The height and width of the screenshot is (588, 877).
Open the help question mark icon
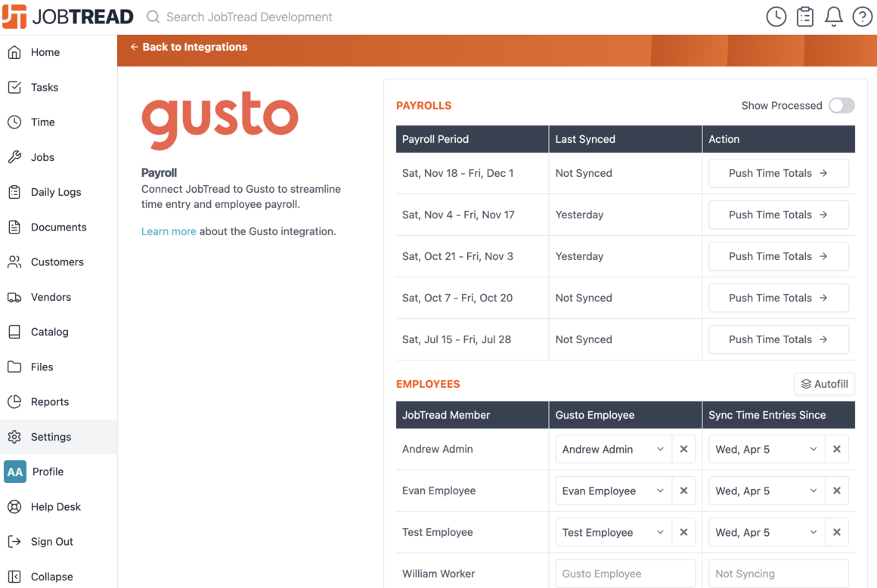pos(862,17)
